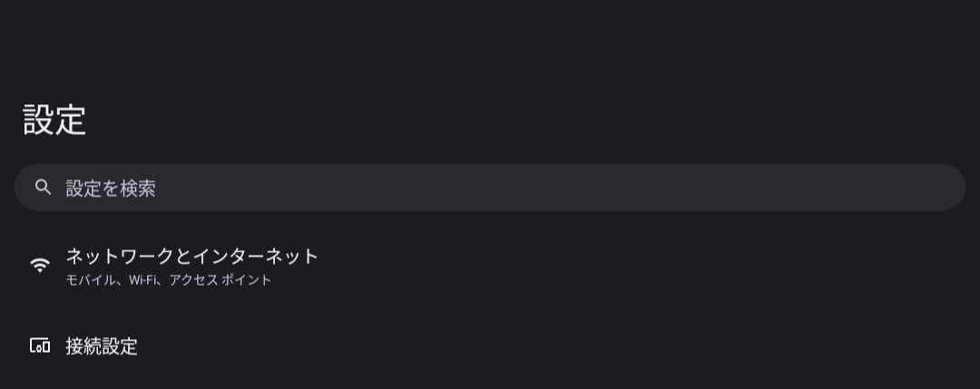Open ネットワークとインターネット settings
This screenshot has height=389, width=980.
[x=191, y=257]
